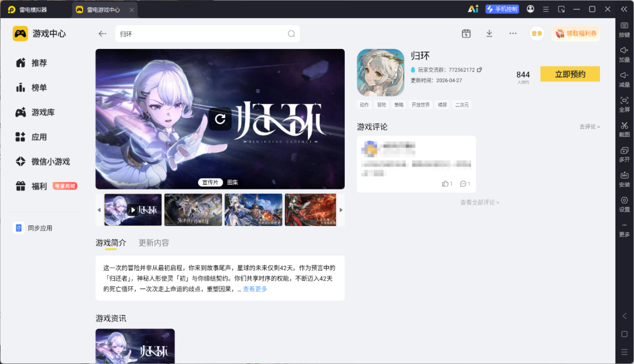Viewport: 634px width, 364px height.
Task: Open the 游戏资讯 news thumbnail
Action: click(x=135, y=346)
